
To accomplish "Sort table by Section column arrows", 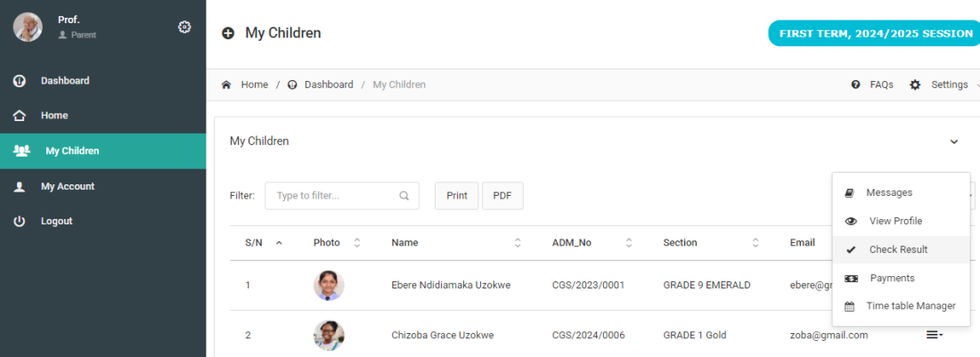I will click(755, 243).
